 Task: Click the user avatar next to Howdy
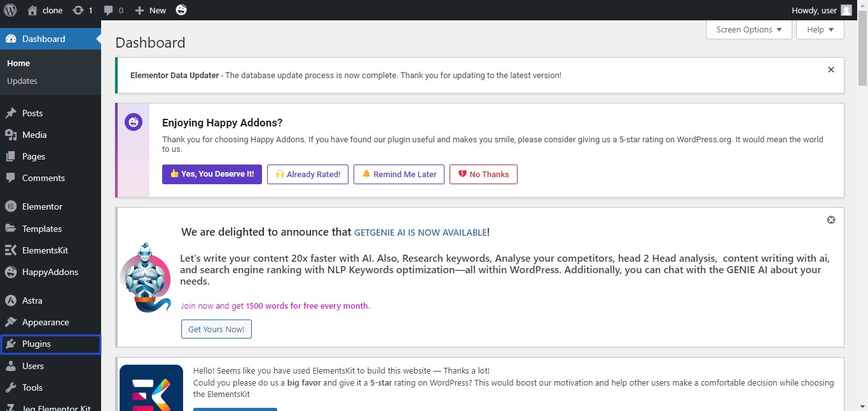point(846,10)
